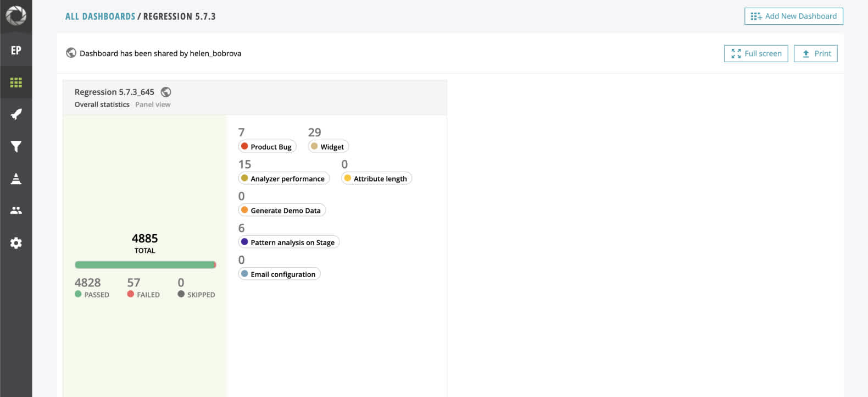Click the globe icon beside Regression 5.7.3_645
This screenshot has height=397, width=868.
pyautogui.click(x=166, y=92)
